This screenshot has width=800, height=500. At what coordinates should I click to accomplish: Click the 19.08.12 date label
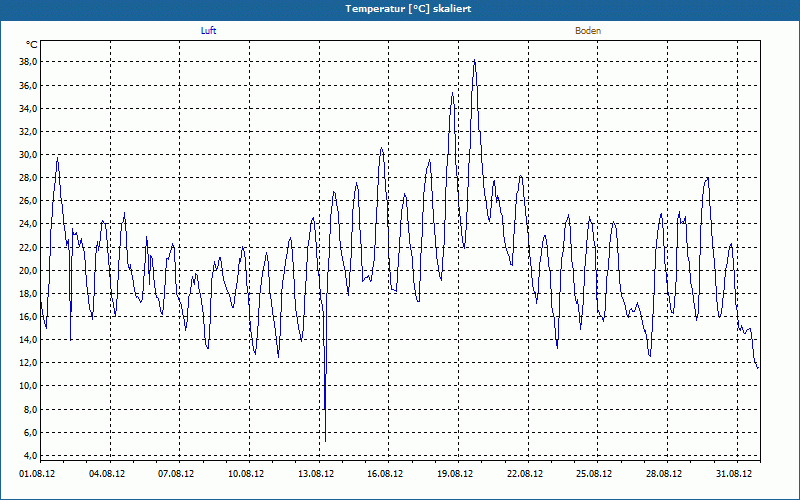pos(455,473)
